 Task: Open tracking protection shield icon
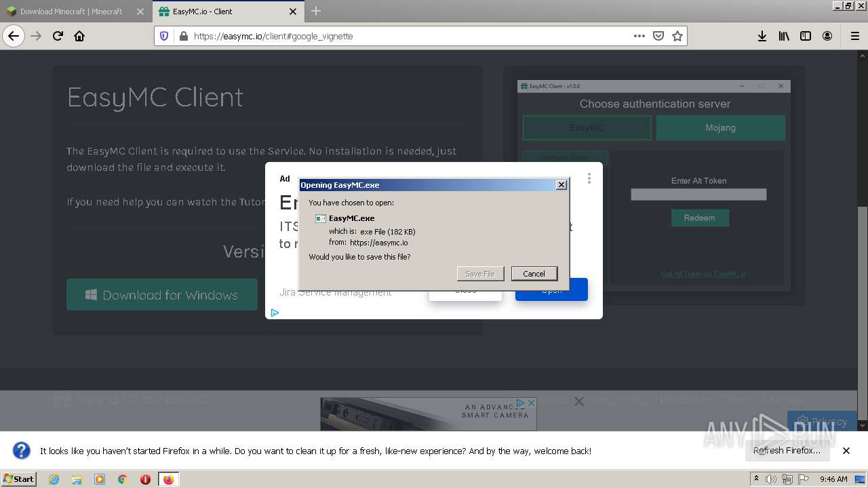164,36
